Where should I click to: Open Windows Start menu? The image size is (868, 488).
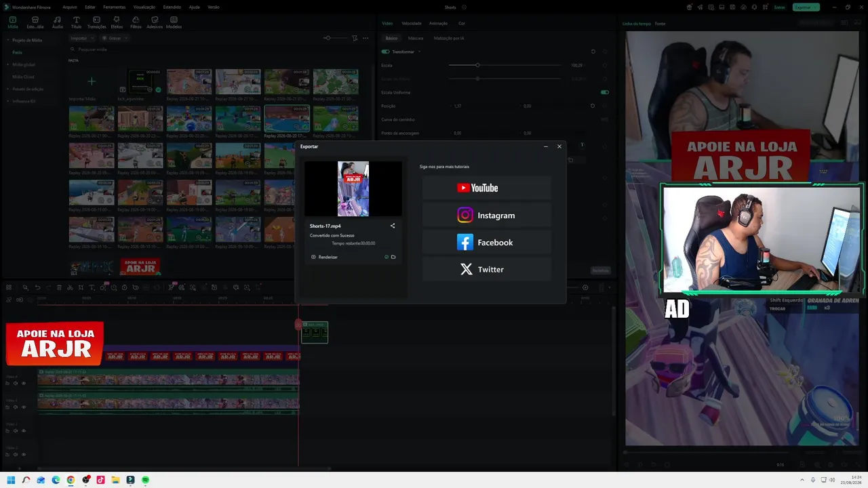pos(11,480)
